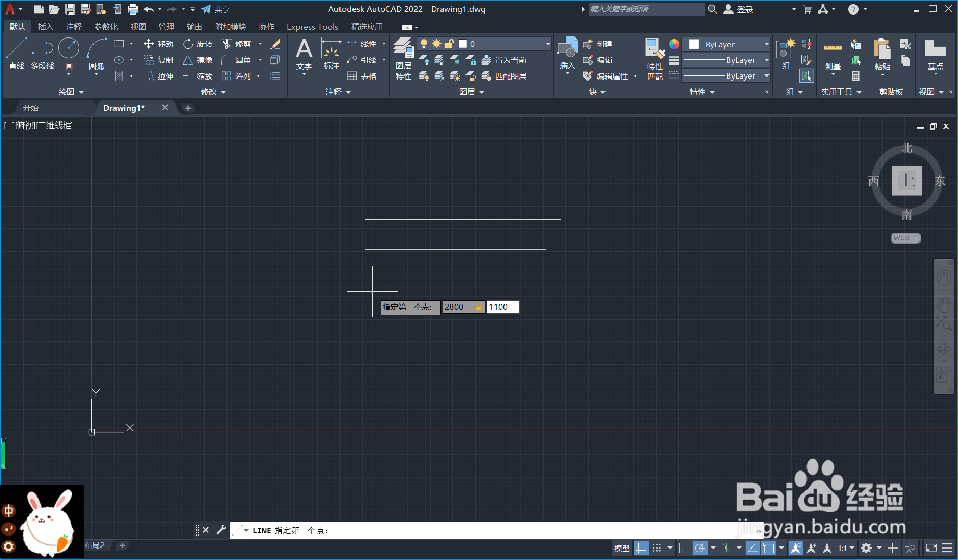The height and width of the screenshot is (560, 958).
Task: Click the Insert block (插入) tool
Action: pyautogui.click(x=568, y=54)
